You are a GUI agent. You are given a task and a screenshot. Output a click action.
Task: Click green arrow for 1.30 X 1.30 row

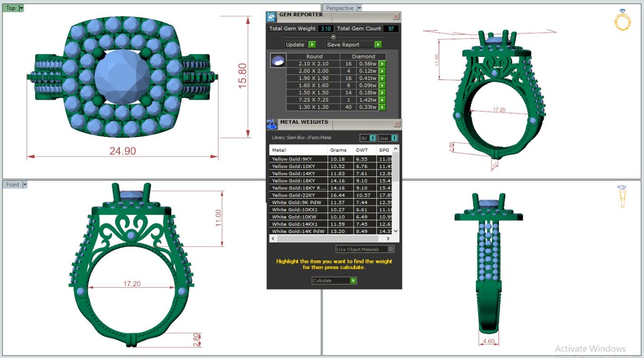(x=382, y=107)
